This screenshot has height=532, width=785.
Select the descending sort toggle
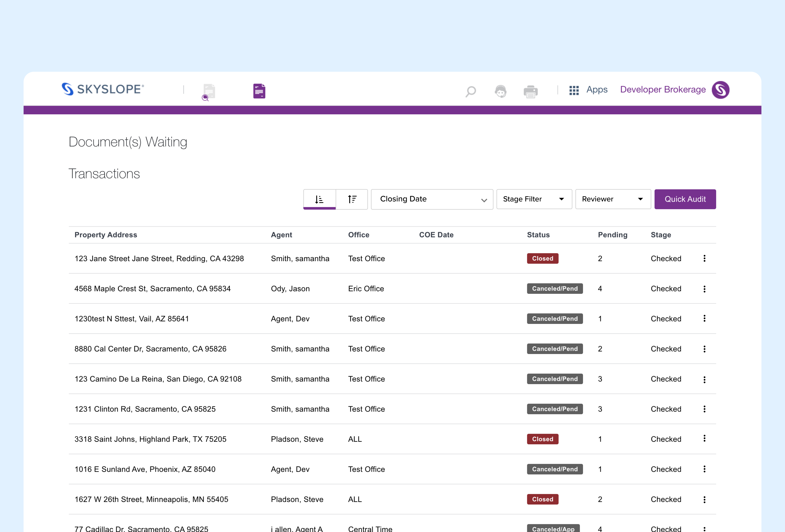pyautogui.click(x=319, y=199)
